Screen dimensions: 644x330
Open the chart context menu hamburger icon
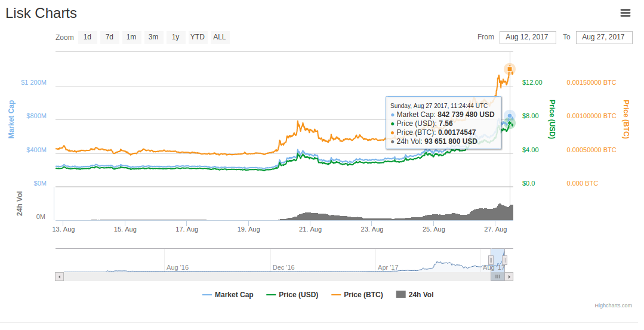pos(625,13)
